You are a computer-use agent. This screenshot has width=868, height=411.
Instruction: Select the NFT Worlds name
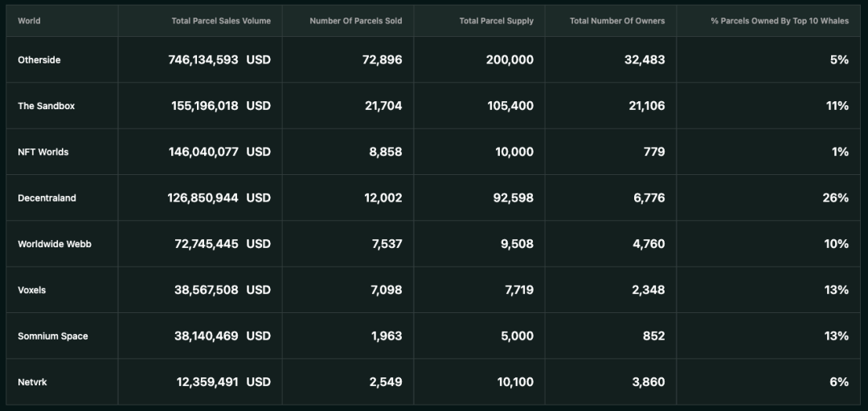click(x=43, y=152)
